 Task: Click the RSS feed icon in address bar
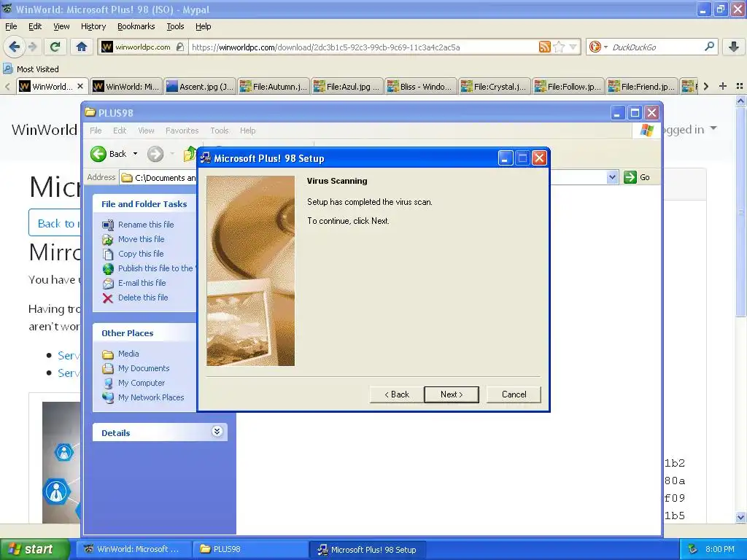pyautogui.click(x=544, y=47)
